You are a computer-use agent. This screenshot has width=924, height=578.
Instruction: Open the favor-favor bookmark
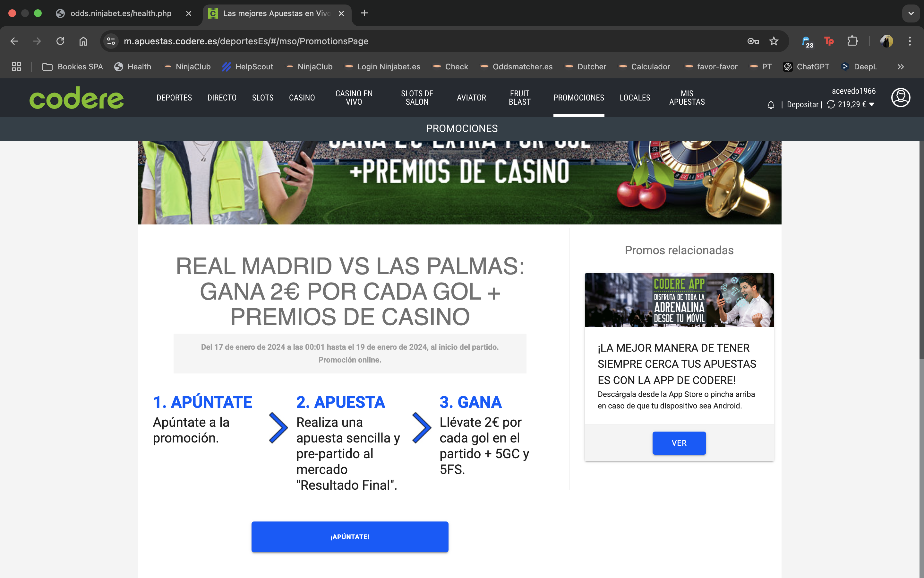click(x=711, y=67)
